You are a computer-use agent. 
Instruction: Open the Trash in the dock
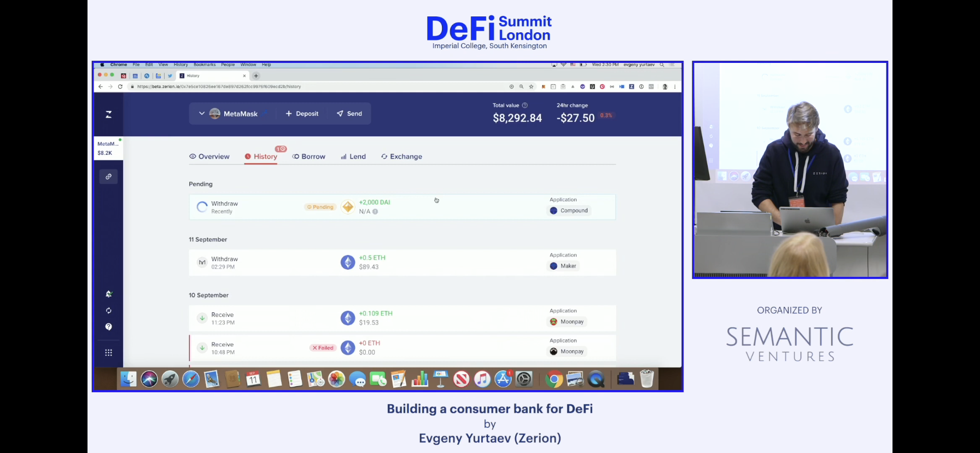coord(647,379)
